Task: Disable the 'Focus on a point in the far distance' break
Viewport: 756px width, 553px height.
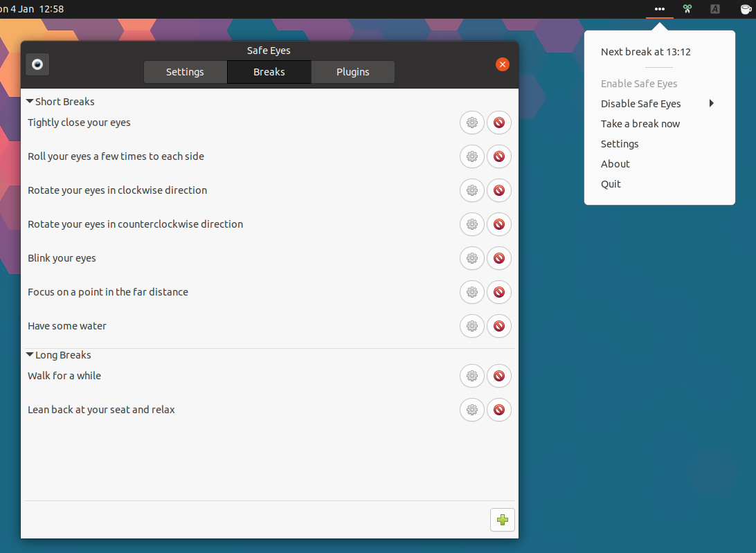Action: (x=499, y=292)
